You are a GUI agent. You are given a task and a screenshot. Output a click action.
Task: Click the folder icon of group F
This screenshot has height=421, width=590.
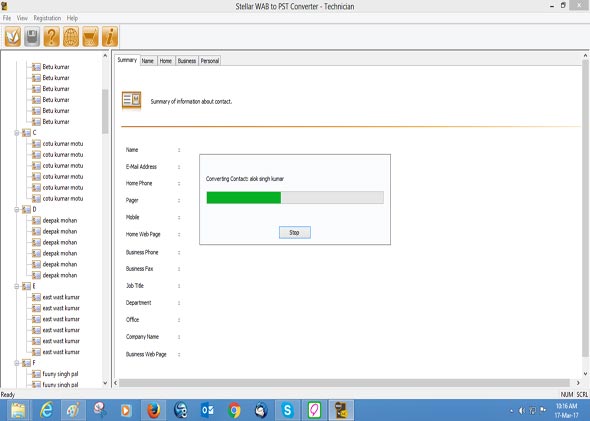click(26, 363)
